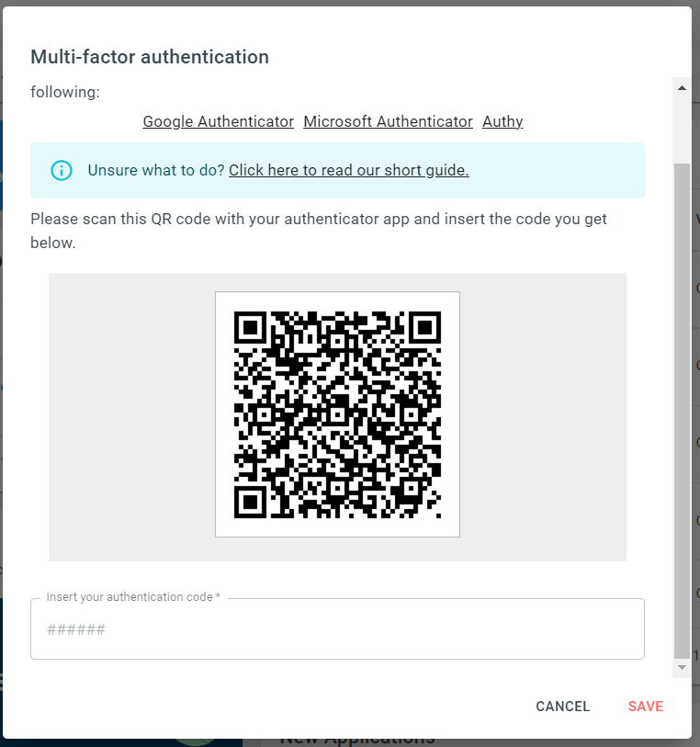Click the 'Insert your authentication code' label
700x747 pixels.
coord(133,597)
